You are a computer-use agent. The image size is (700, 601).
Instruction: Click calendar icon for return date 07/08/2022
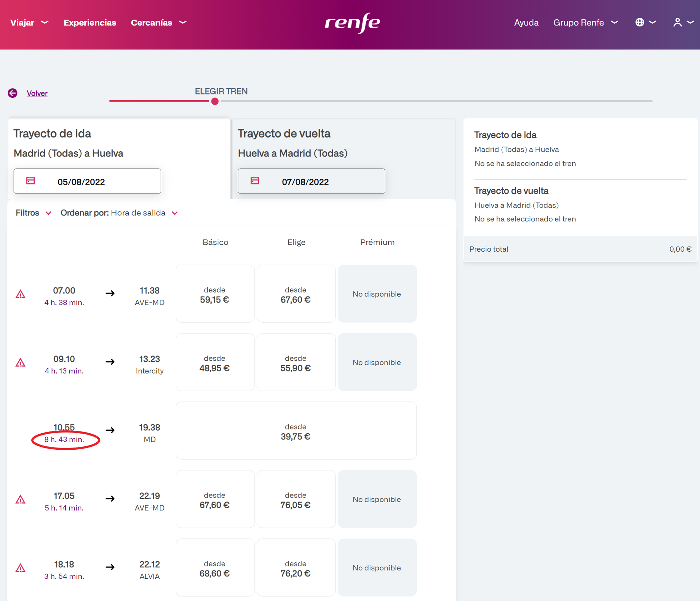pos(255,181)
